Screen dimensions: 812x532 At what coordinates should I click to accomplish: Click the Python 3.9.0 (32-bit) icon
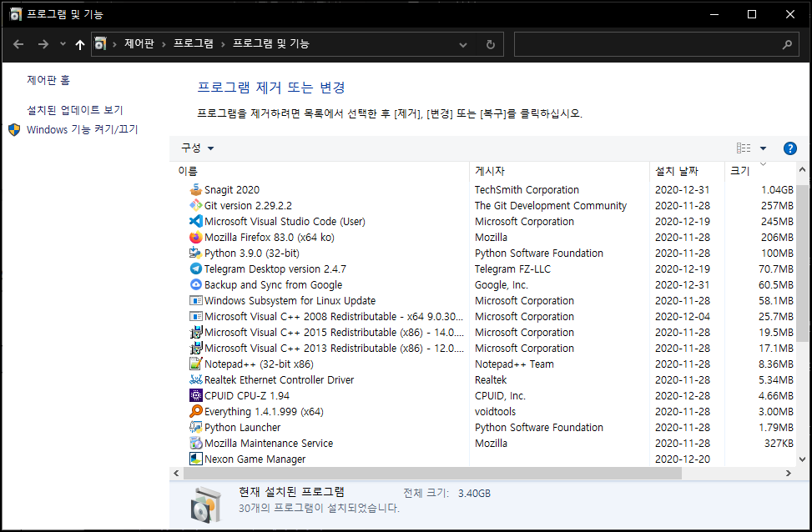tap(196, 253)
